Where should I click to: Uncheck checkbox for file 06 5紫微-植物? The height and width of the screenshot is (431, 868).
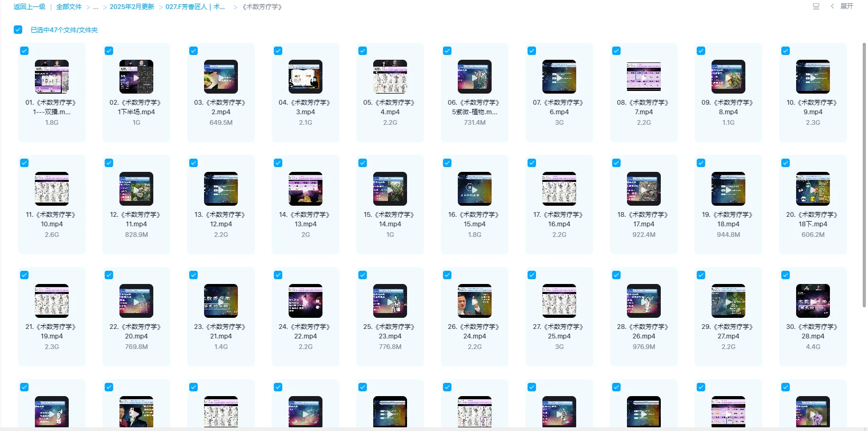pos(447,51)
